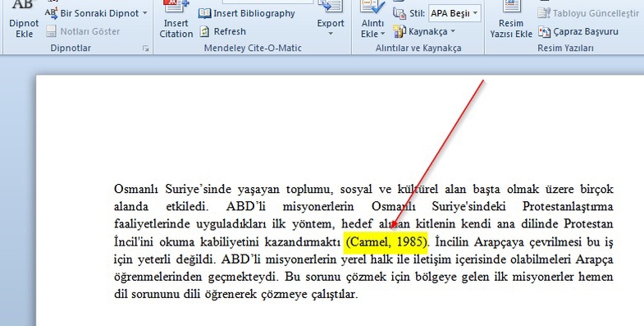Screen dimensions: 644x326
Task: Click the Bir Sonraki Dipnot icon
Action: click(x=52, y=14)
